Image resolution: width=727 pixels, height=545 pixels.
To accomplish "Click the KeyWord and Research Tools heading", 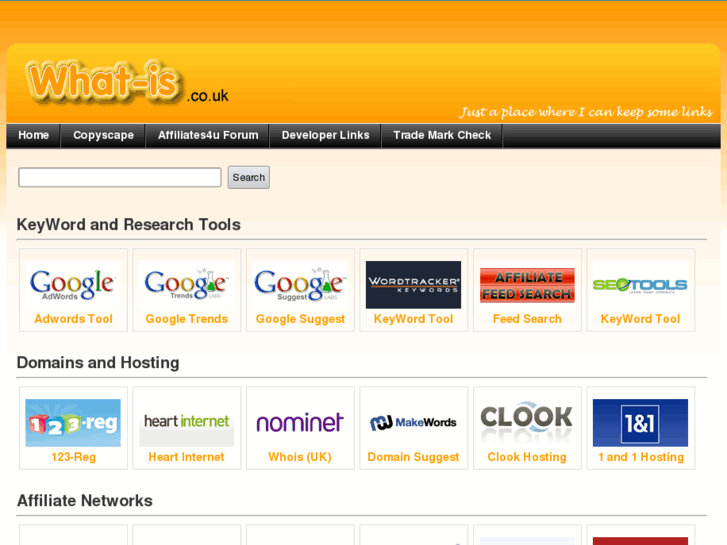I will tap(128, 225).
